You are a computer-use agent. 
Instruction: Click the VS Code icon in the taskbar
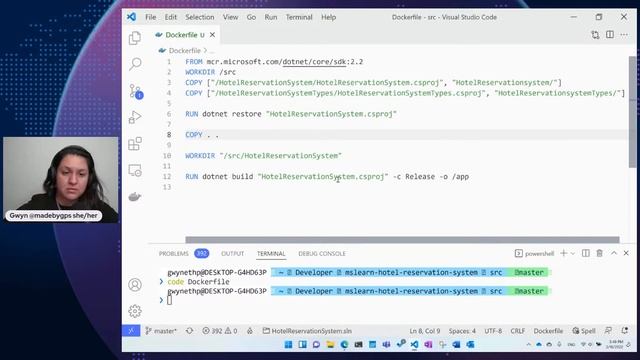tap(414, 344)
